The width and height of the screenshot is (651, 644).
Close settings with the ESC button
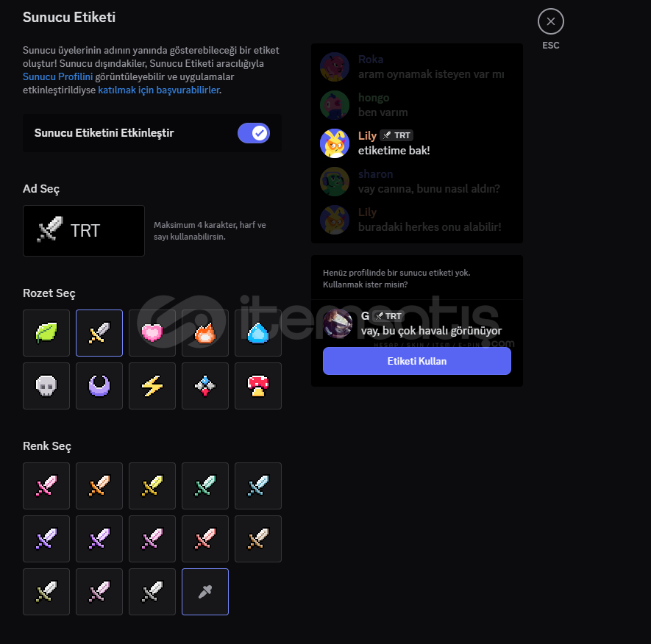pyautogui.click(x=550, y=21)
